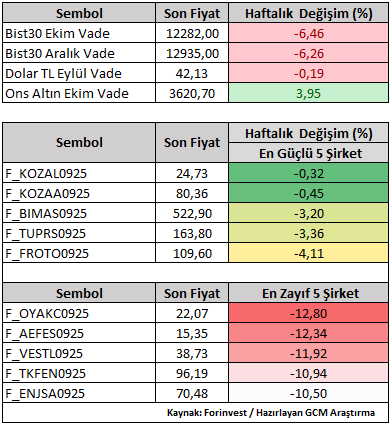Select the F_KOZAL0925 symbol cell
The height and width of the screenshot is (426, 392).
[x=79, y=173]
